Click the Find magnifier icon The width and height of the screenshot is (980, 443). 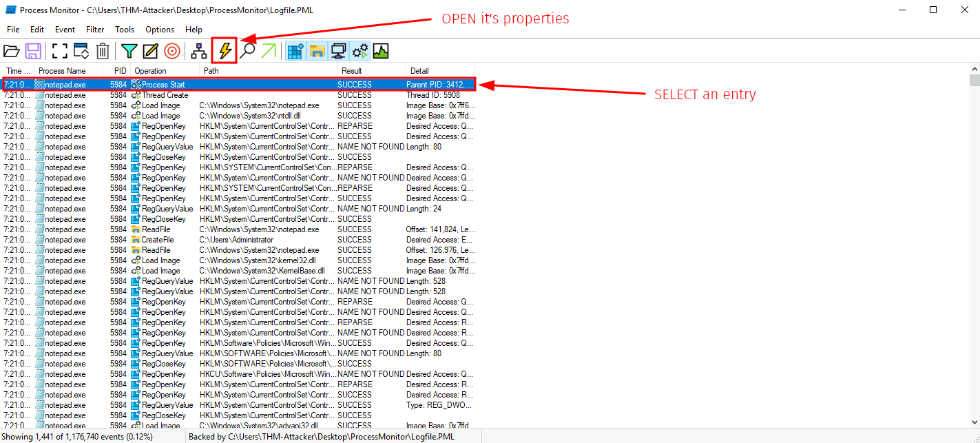[x=247, y=51]
